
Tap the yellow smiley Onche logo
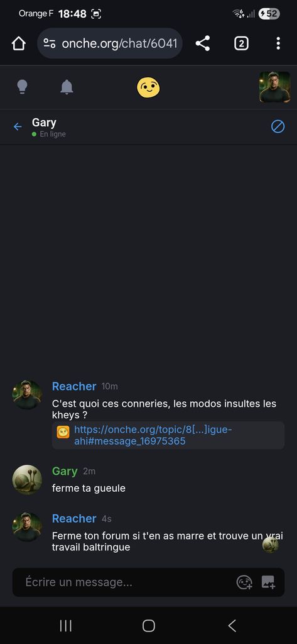click(x=148, y=87)
